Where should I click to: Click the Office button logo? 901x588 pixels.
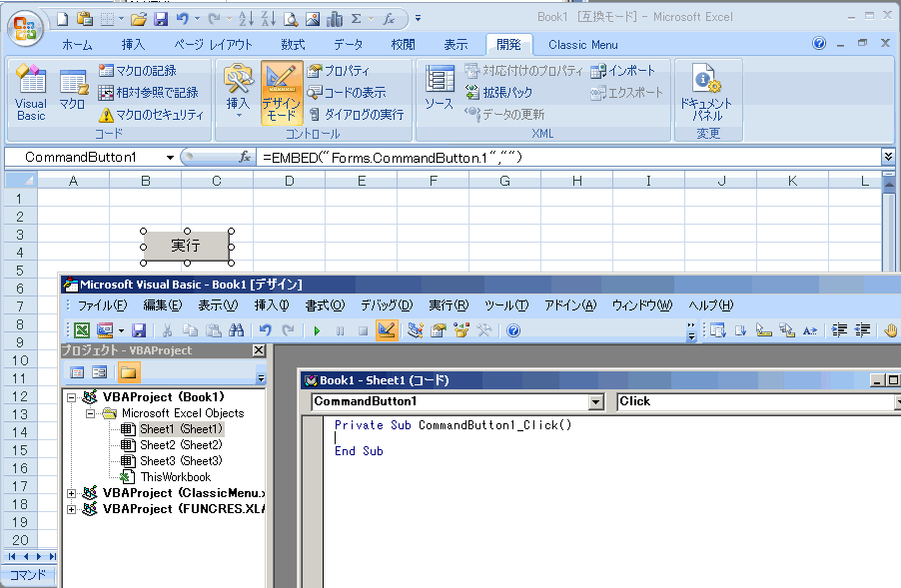tap(24, 26)
